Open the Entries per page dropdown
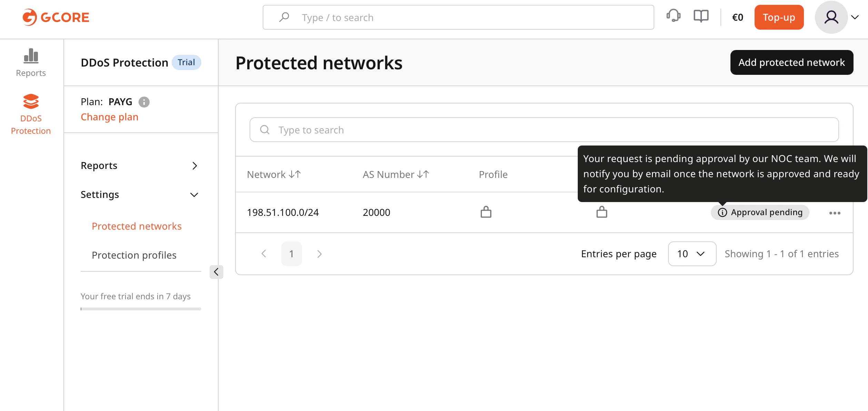Image resolution: width=868 pixels, height=411 pixels. click(692, 254)
